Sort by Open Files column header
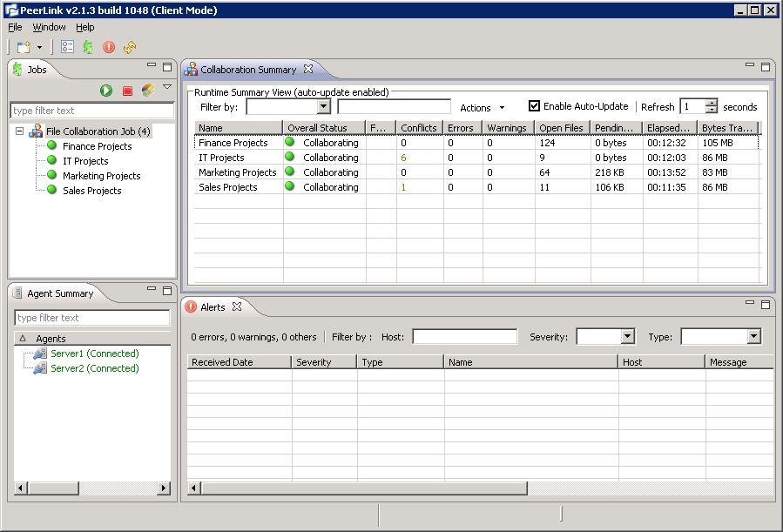This screenshot has height=532, width=783. click(x=562, y=128)
